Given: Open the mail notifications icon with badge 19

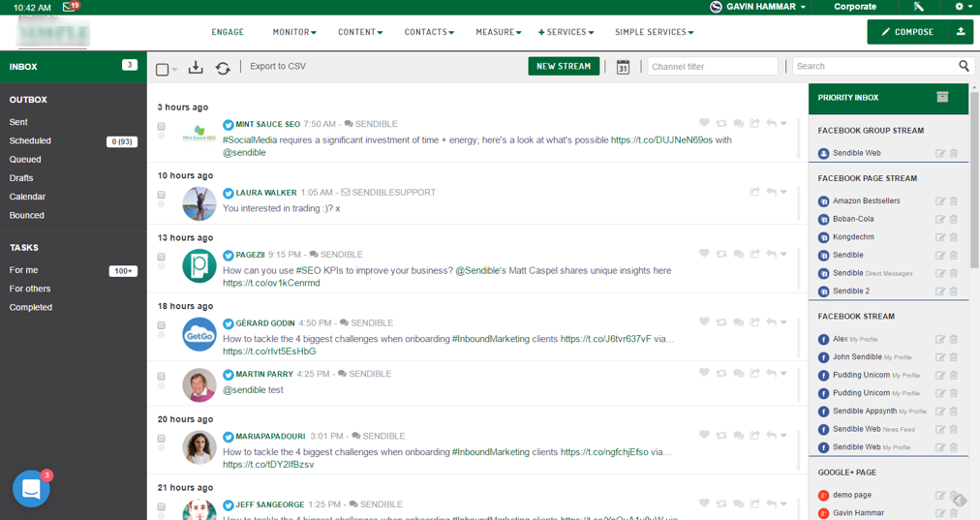Looking at the screenshot, I should [x=70, y=7].
